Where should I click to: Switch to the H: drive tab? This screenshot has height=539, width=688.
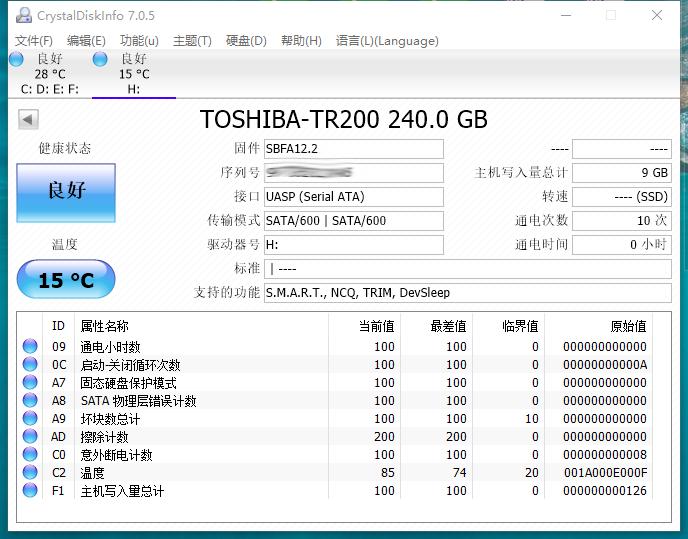coord(134,73)
